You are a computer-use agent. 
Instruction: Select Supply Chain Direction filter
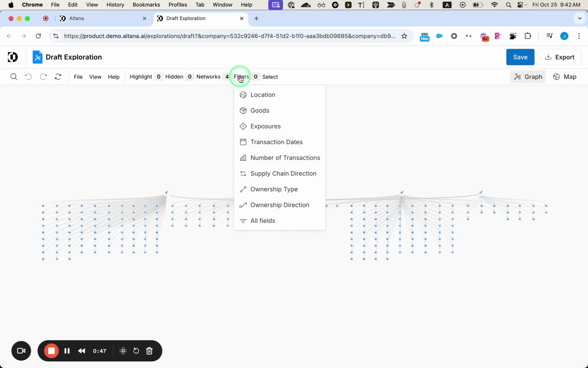click(283, 173)
